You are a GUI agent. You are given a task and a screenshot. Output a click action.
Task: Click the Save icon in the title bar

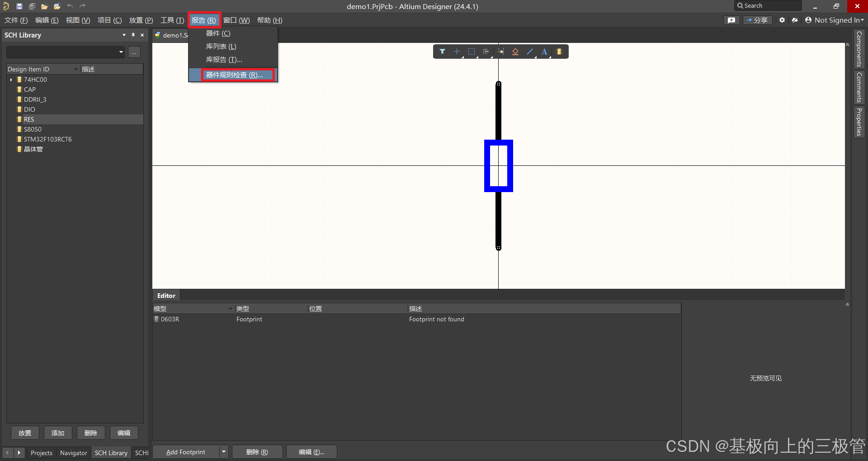(19, 6)
